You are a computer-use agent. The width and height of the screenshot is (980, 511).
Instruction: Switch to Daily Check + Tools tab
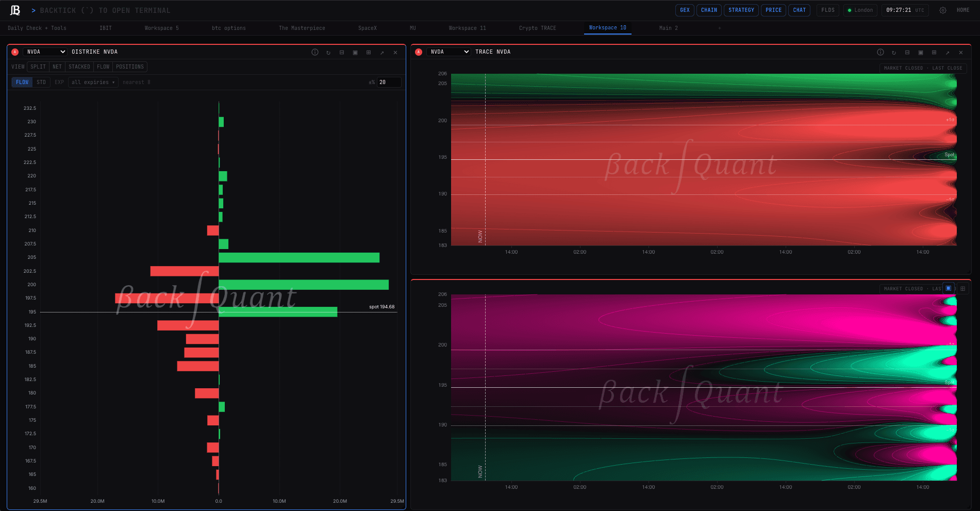coord(37,28)
